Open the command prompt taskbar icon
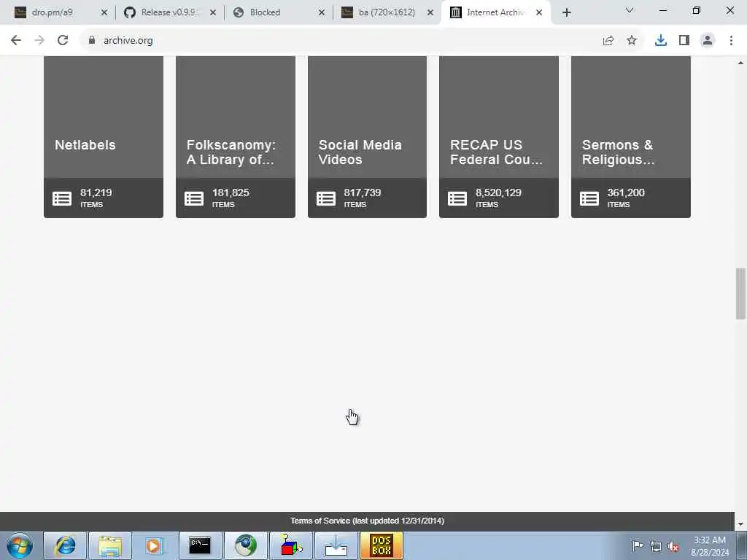This screenshot has width=747, height=560. (200, 545)
